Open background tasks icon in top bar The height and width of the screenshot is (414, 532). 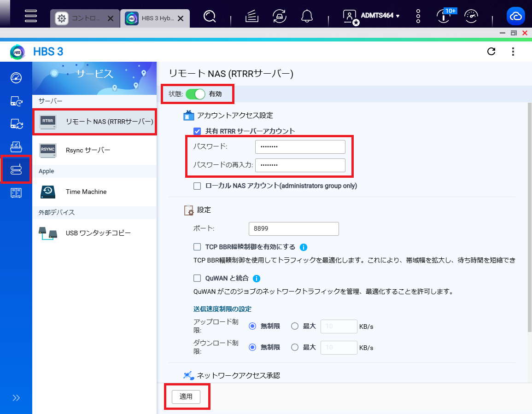[252, 16]
